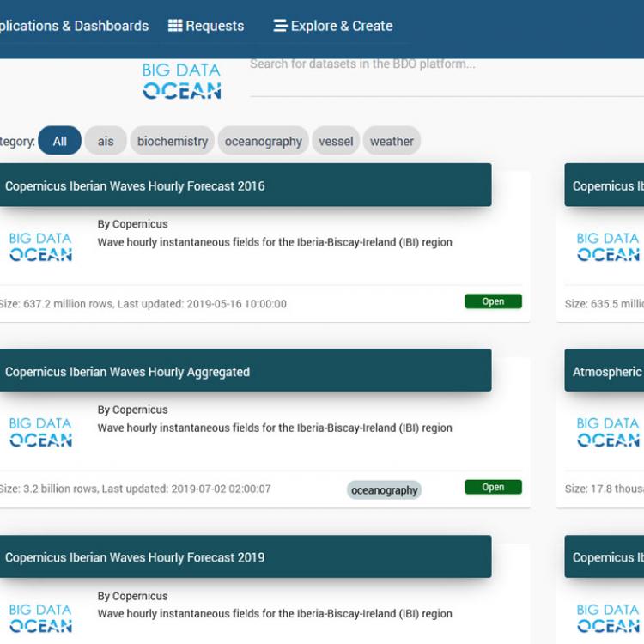Screen dimensions: 644x644
Task: Click description text on Forecast 2019 card
Action: (275, 614)
